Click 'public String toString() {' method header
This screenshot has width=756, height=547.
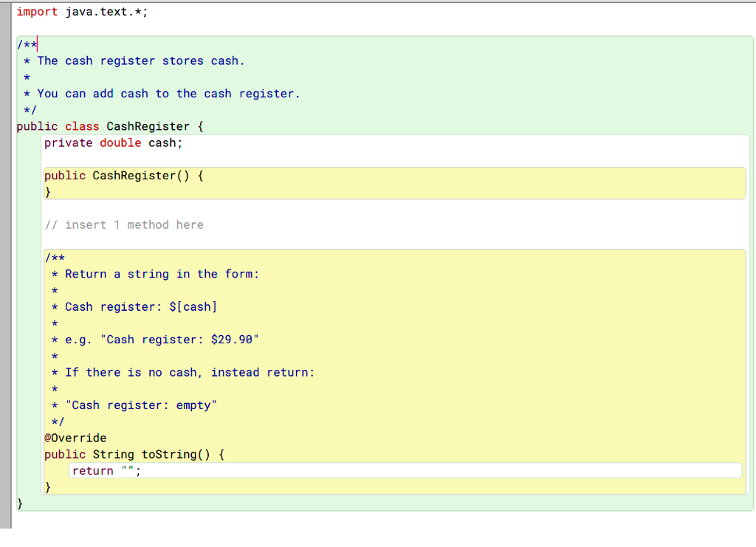(134, 455)
